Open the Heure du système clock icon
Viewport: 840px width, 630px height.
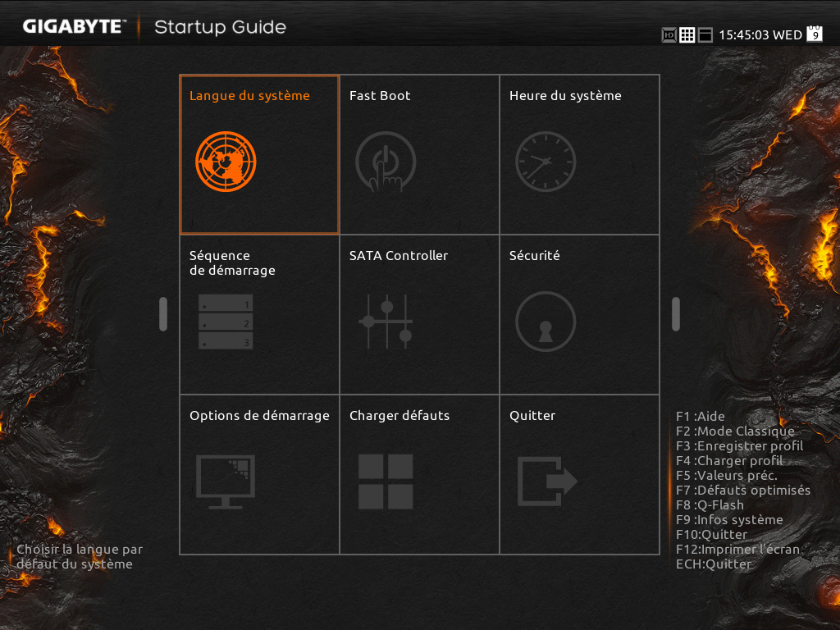(x=546, y=162)
